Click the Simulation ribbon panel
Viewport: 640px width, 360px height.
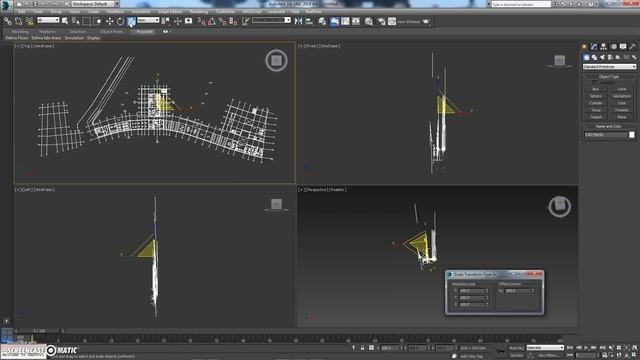tap(74, 38)
